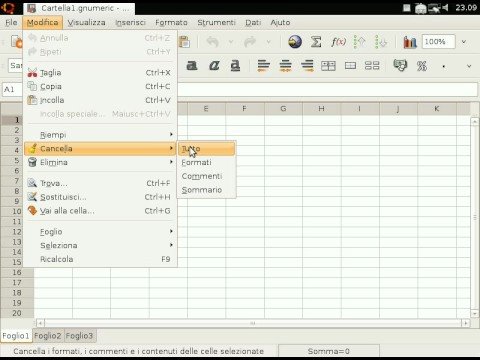Insert hyperlink via globe icon
The image size is (480, 360).
tap(295, 42)
